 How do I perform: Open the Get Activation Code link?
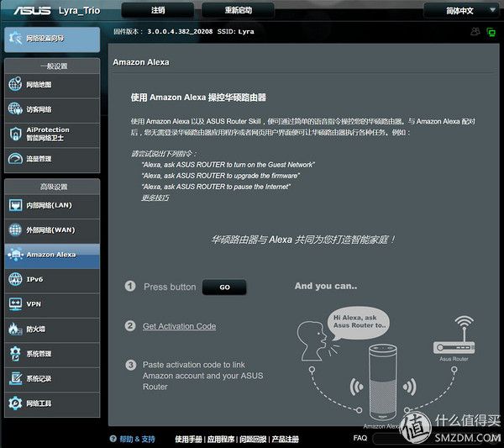[x=180, y=326]
